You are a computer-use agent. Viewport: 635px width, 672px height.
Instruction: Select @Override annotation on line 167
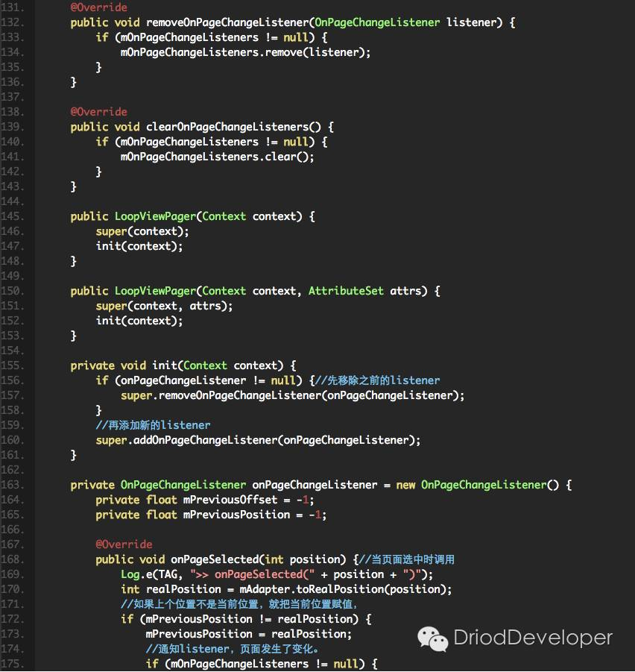click(124, 544)
